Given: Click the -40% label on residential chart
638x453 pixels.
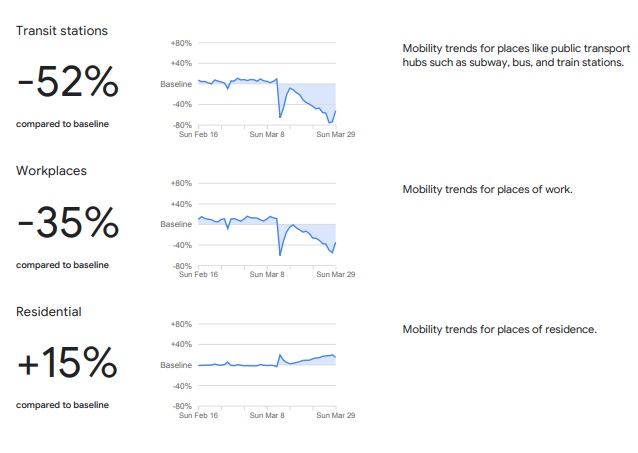Looking at the screenshot, I should click(x=182, y=386).
